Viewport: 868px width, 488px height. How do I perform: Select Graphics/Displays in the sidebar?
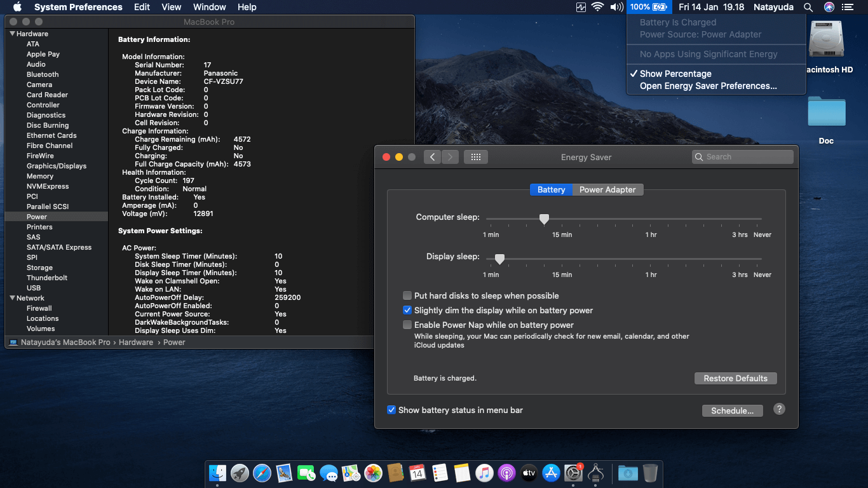(x=57, y=166)
